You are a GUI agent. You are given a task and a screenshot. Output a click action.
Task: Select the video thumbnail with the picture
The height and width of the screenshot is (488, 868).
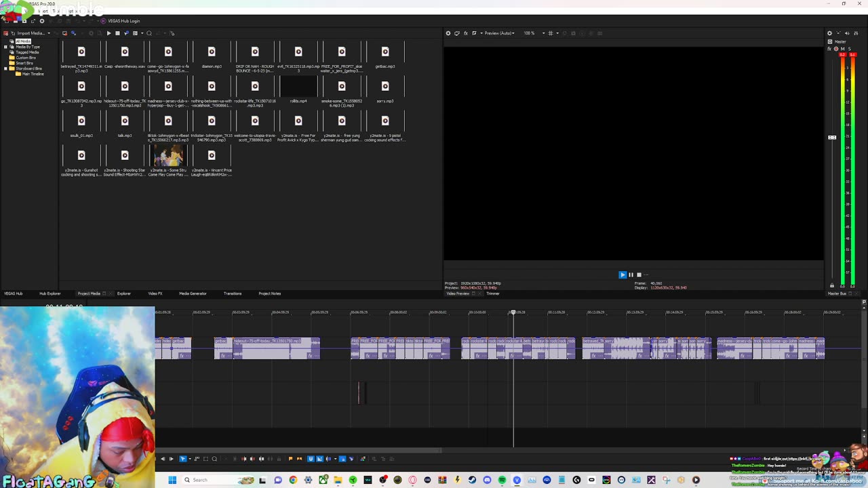(x=168, y=157)
